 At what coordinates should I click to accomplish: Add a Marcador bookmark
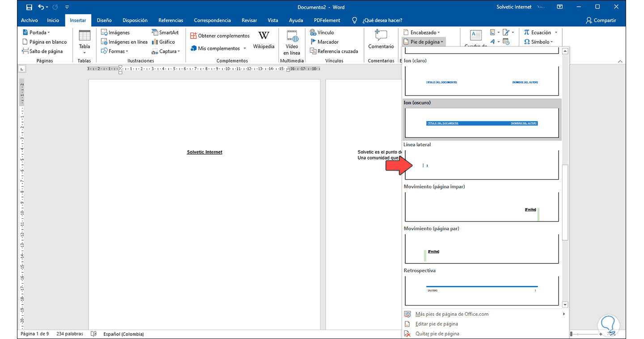click(324, 42)
